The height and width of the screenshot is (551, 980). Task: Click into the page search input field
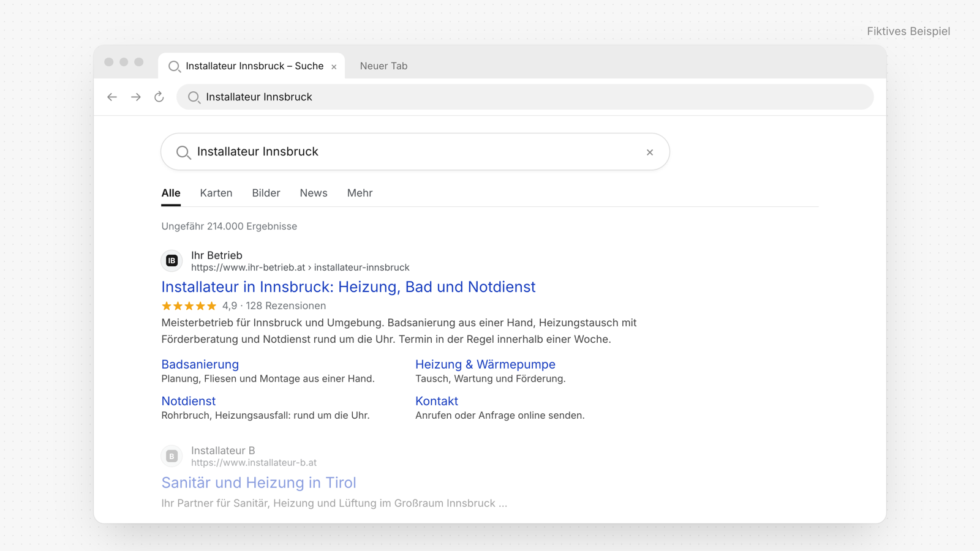tap(415, 152)
